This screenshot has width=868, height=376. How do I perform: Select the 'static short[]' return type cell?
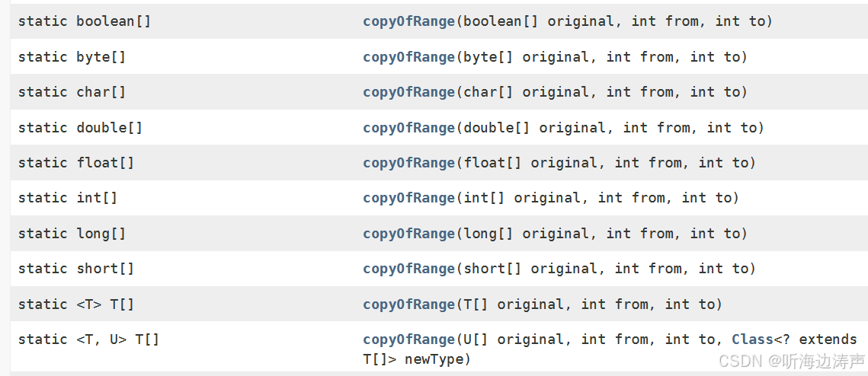coord(76,269)
